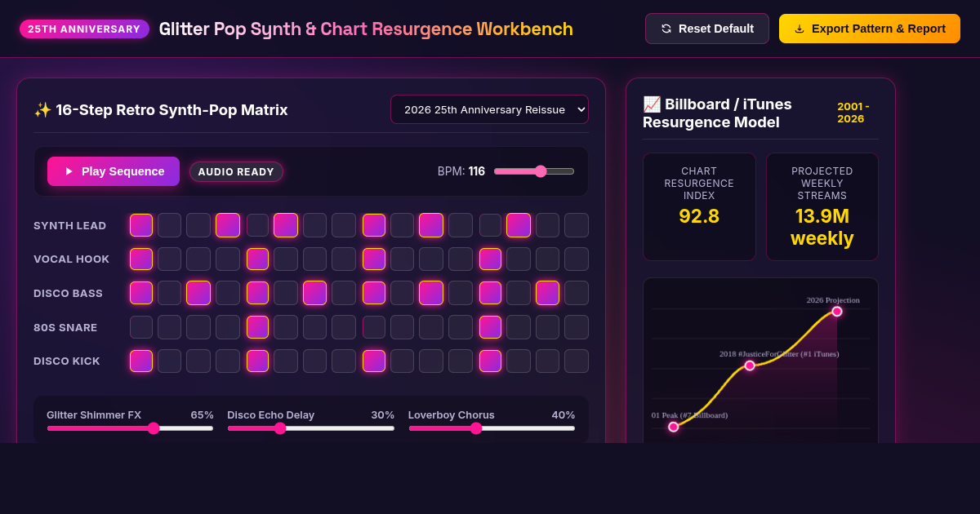Screen dimensions: 980x514
Task: Toggle Synth Lead step 2
Action: [170, 225]
